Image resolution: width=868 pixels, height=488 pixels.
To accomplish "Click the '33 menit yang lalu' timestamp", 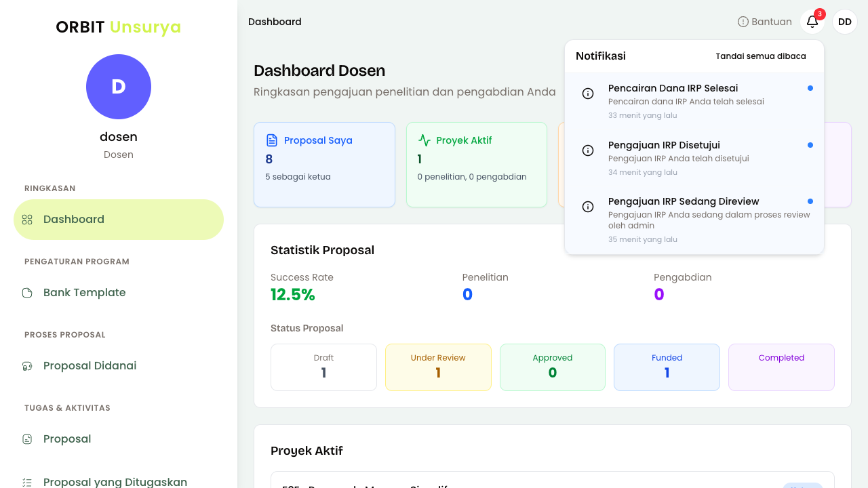I will (643, 115).
